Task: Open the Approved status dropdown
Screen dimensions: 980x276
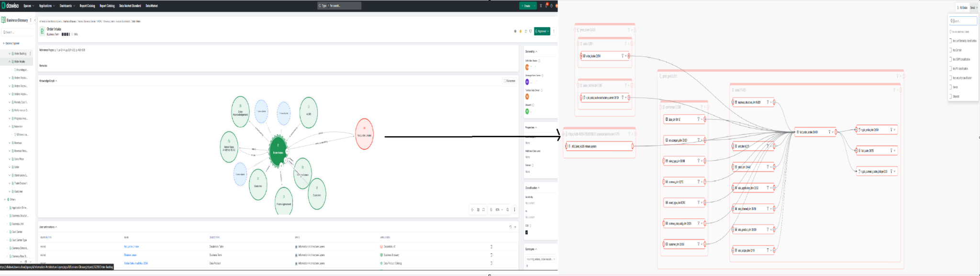Action: (x=542, y=31)
